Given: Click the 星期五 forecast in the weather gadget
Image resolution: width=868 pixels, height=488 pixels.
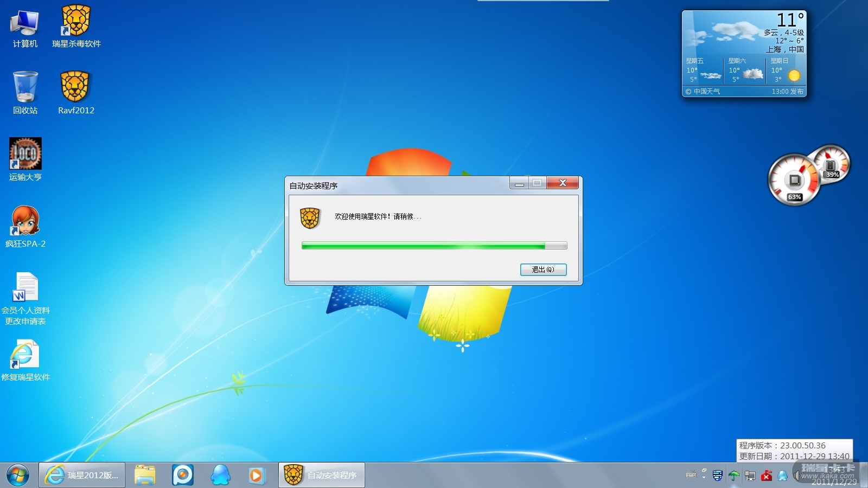Looking at the screenshot, I should (x=703, y=71).
